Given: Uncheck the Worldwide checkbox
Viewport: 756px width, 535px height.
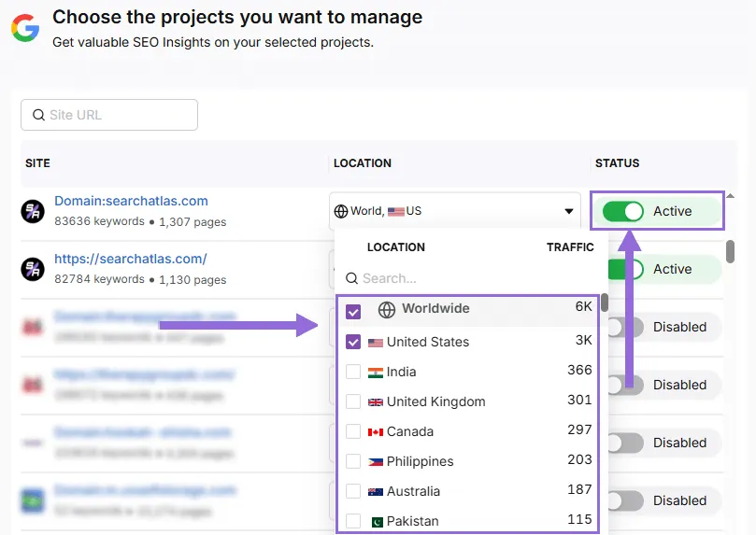Looking at the screenshot, I should coord(353,312).
